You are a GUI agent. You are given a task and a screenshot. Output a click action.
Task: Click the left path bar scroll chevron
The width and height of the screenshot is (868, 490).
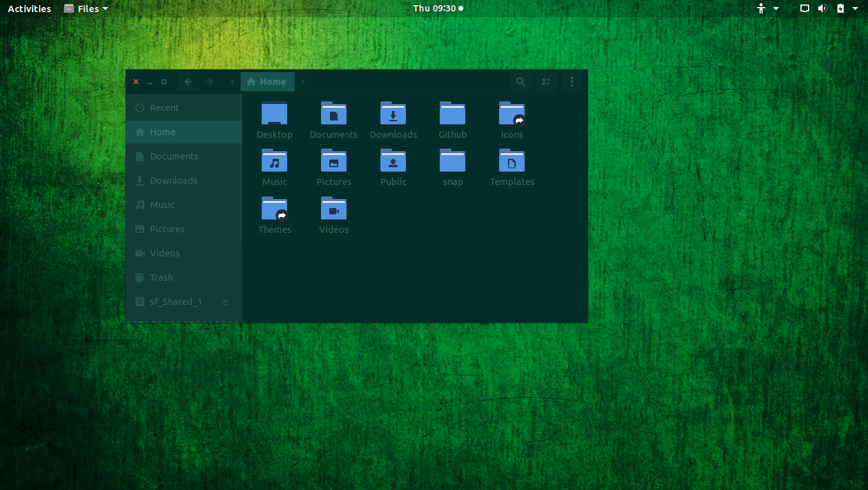click(232, 82)
